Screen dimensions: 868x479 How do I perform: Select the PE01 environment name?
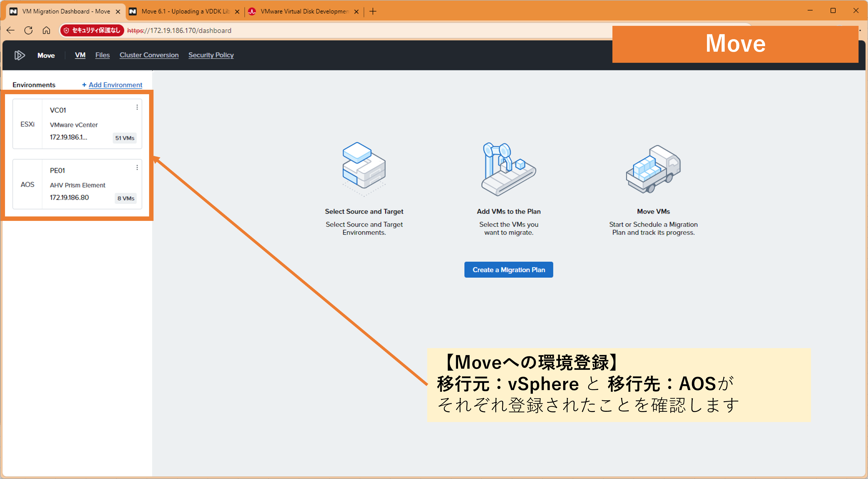click(57, 170)
